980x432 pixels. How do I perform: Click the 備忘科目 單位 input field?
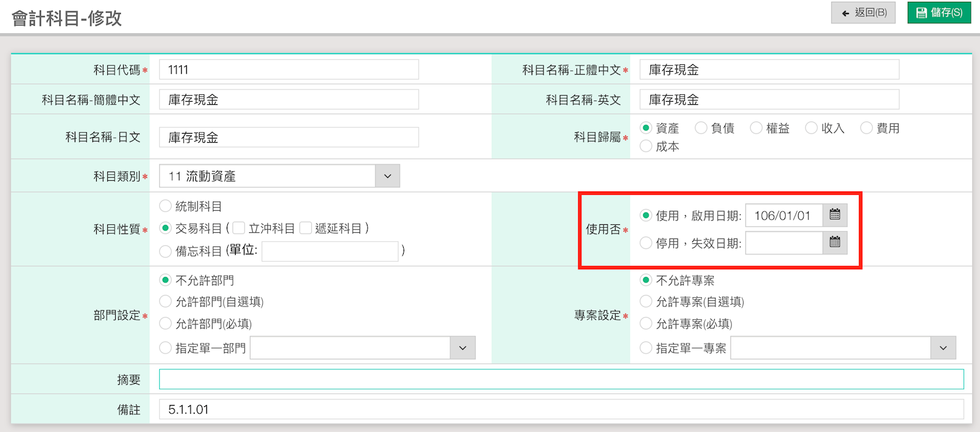tap(330, 251)
